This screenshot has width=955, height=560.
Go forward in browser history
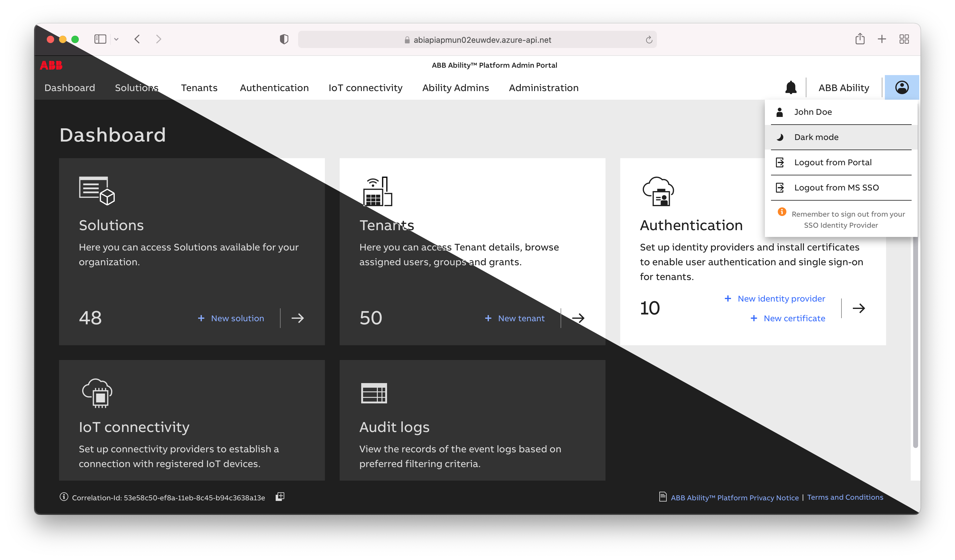click(158, 39)
